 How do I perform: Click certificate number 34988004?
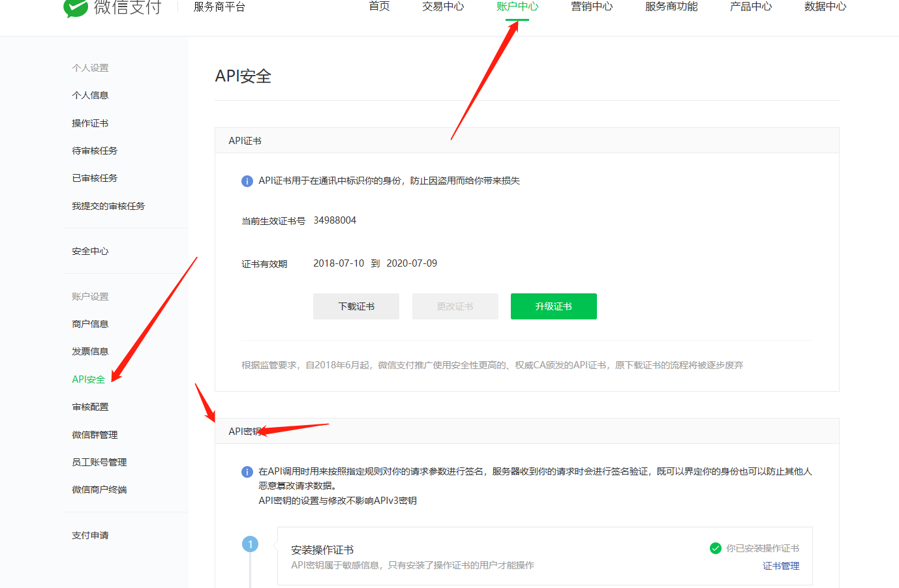(x=335, y=220)
